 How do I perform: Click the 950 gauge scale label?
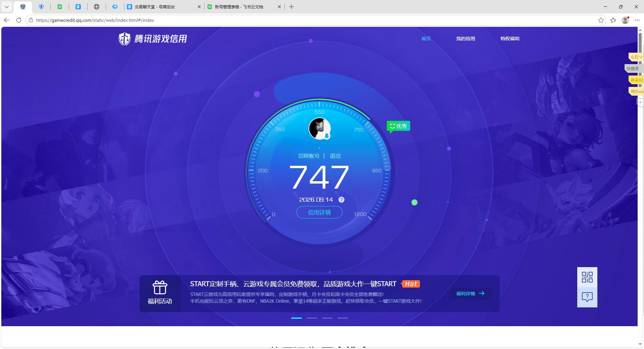[x=377, y=170]
